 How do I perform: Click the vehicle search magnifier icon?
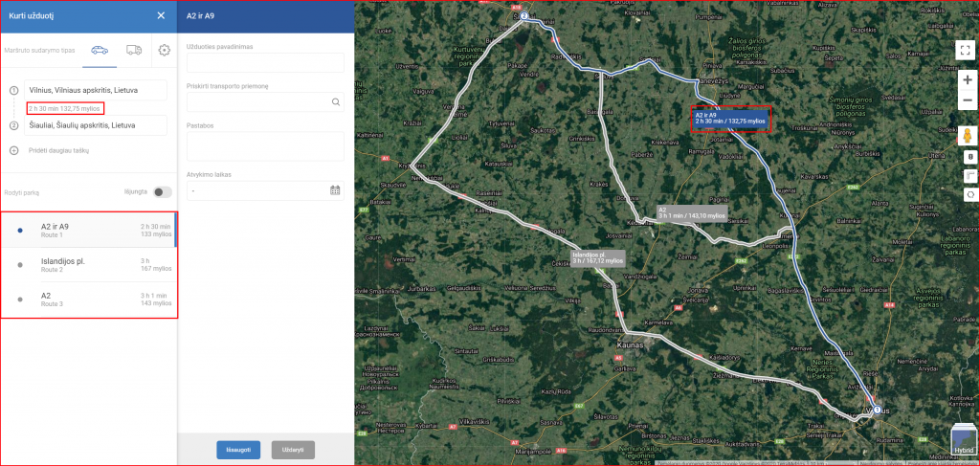[336, 101]
